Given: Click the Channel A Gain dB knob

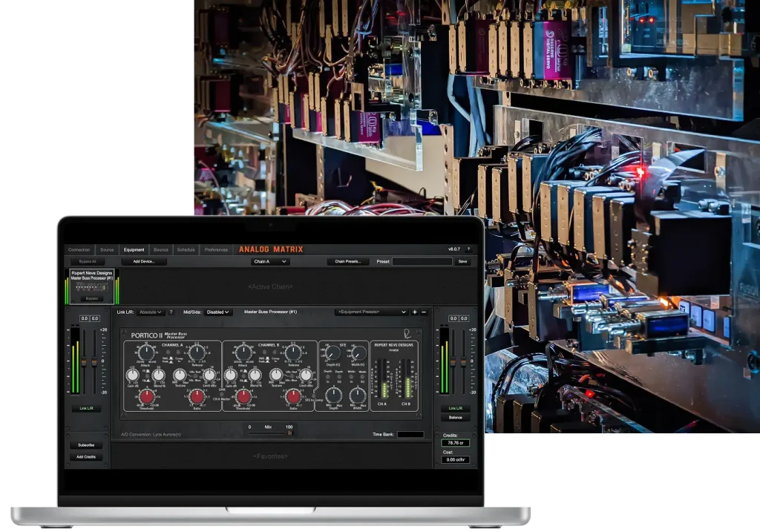Looking at the screenshot, I should pos(132,375).
